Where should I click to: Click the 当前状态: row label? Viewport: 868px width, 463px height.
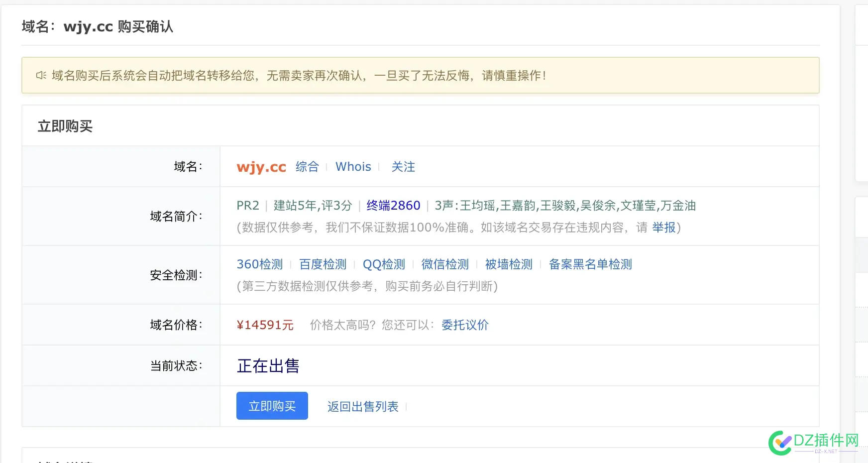tap(176, 366)
